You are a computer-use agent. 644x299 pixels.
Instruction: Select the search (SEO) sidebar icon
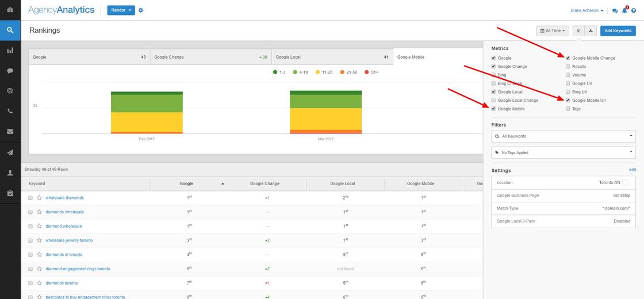click(10, 30)
